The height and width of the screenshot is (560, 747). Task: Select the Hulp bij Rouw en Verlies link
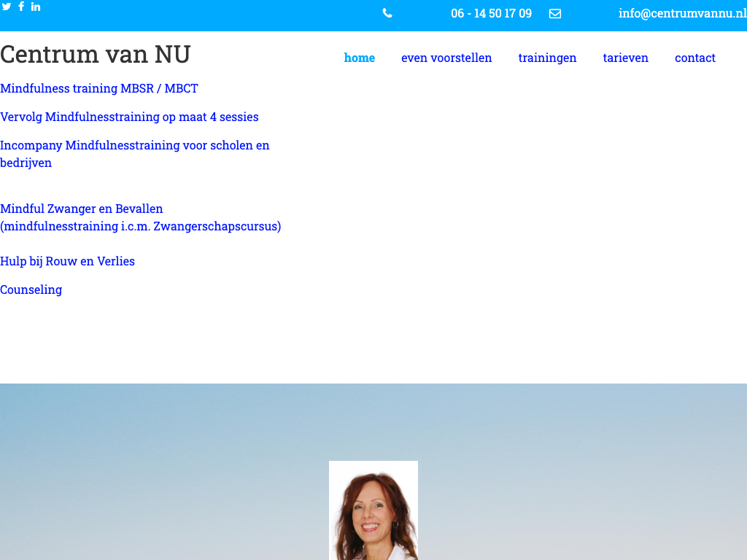click(67, 261)
